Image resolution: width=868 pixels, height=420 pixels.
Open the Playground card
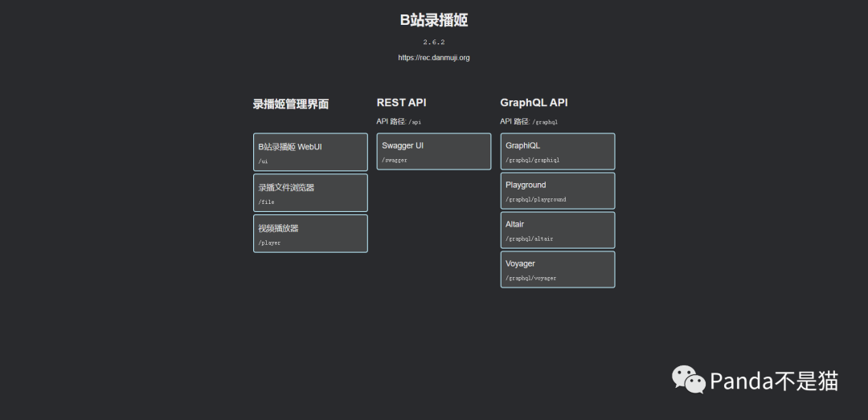coord(558,191)
